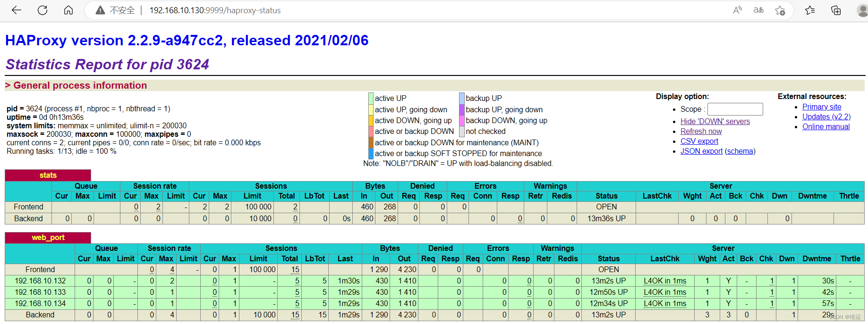Viewport: 868px width, 324px height.
Task: Open the translate page icon
Action: click(x=758, y=10)
